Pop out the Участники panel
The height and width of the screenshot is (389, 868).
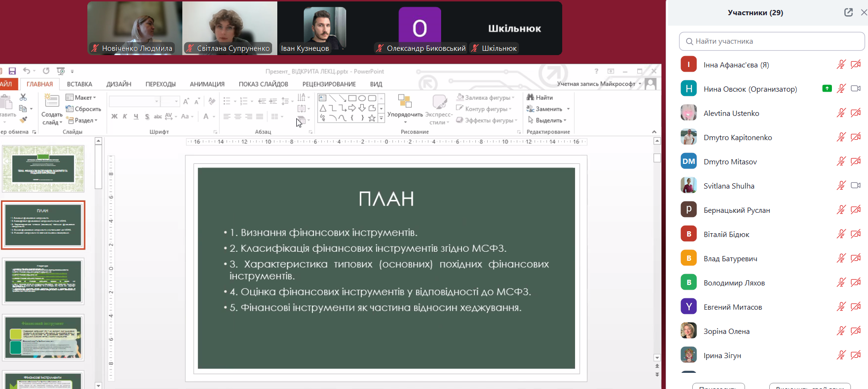point(848,13)
